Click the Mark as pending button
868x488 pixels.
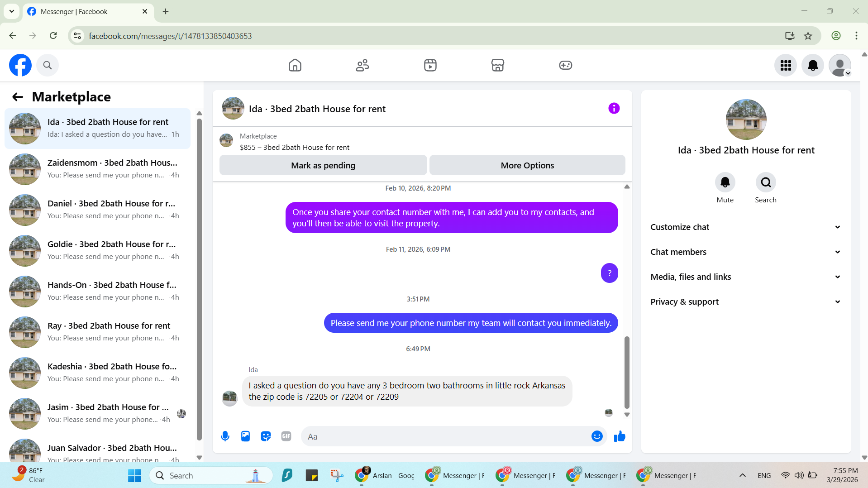[x=323, y=165]
